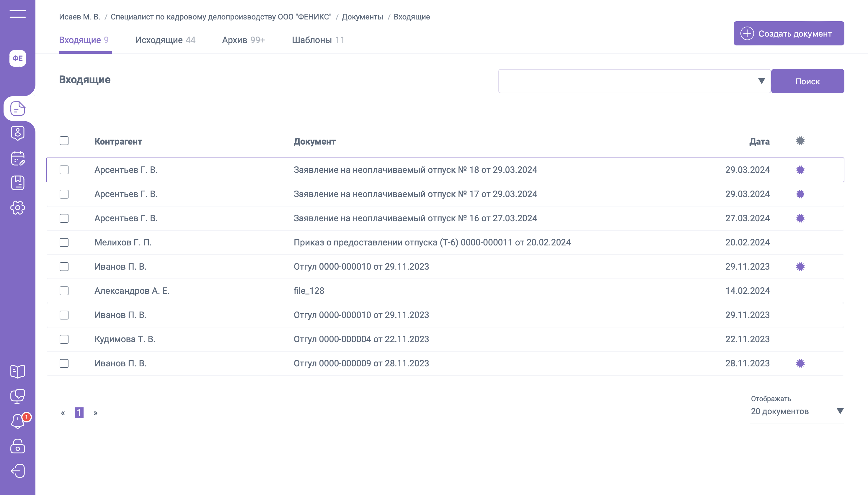Open notifications bell with red badge
Screen dimensions: 868x495
coord(18,421)
